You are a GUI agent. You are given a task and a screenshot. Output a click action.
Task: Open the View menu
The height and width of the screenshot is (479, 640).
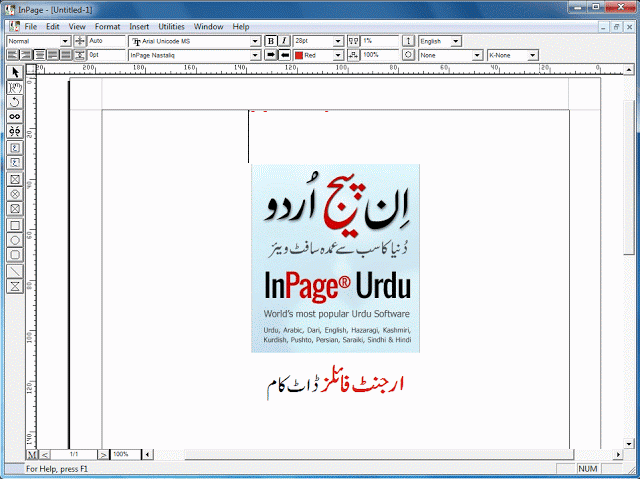point(77,27)
